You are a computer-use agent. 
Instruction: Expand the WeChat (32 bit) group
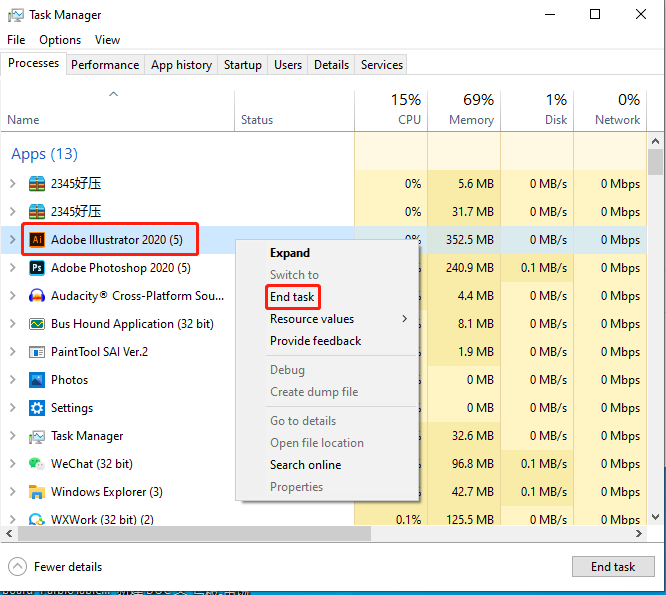[x=13, y=464]
